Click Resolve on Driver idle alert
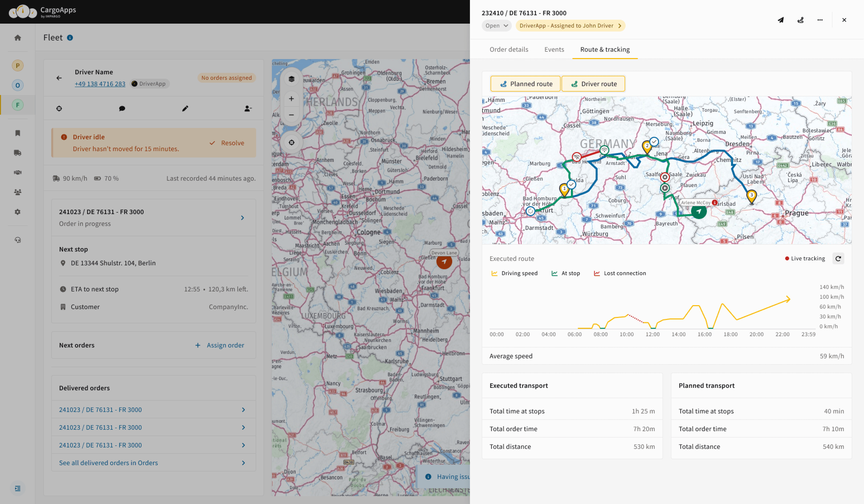 click(227, 143)
